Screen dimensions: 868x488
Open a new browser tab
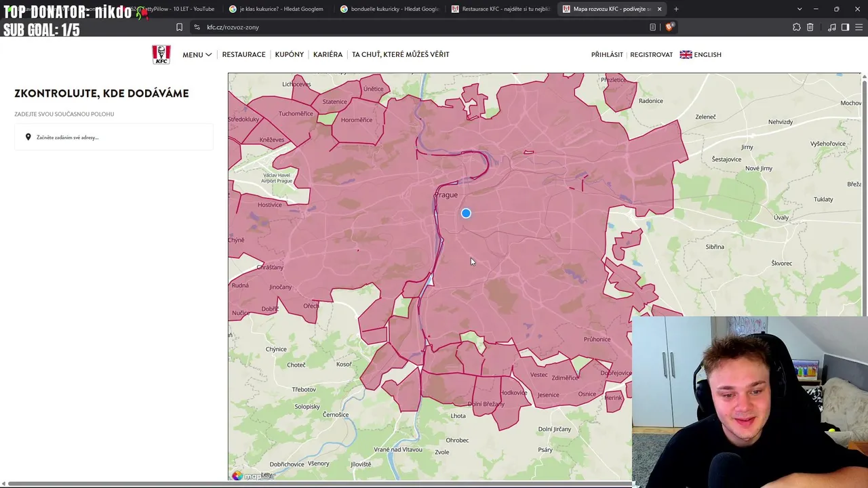(x=676, y=9)
